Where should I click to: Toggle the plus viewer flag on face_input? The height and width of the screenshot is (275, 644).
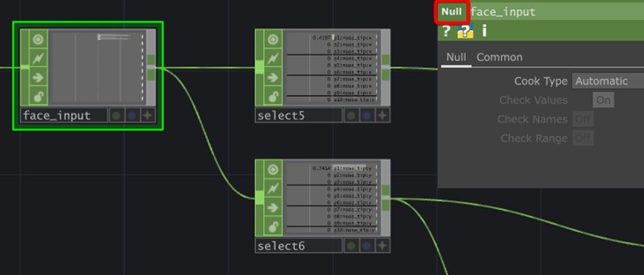coord(147,116)
